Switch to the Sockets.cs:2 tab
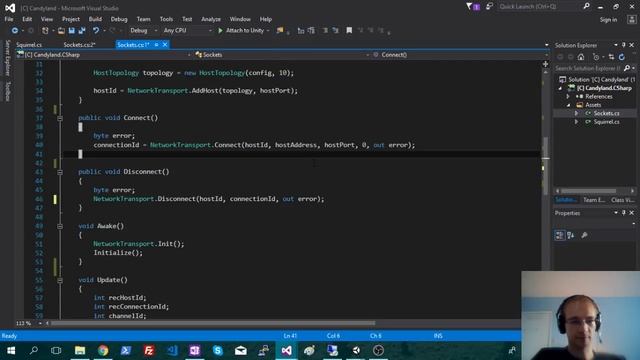Viewport: 640px width, 360px height. click(80, 45)
